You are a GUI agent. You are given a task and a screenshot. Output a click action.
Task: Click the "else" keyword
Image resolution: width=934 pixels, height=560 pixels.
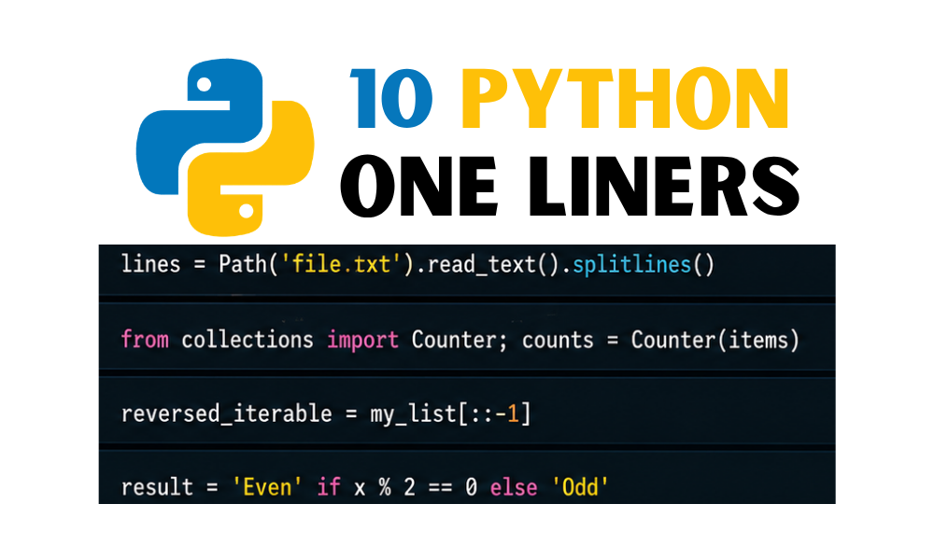click(x=514, y=487)
